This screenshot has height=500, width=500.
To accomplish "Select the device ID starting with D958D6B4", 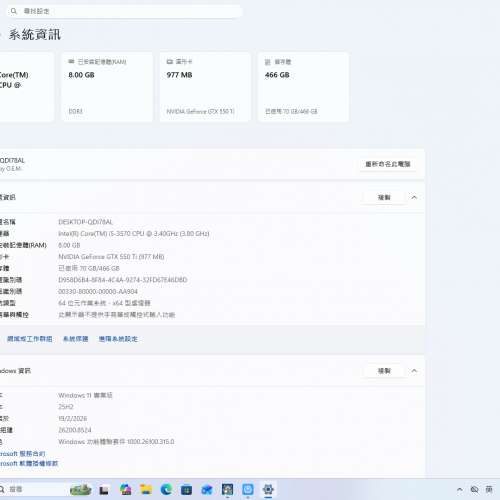I will pos(123,280).
